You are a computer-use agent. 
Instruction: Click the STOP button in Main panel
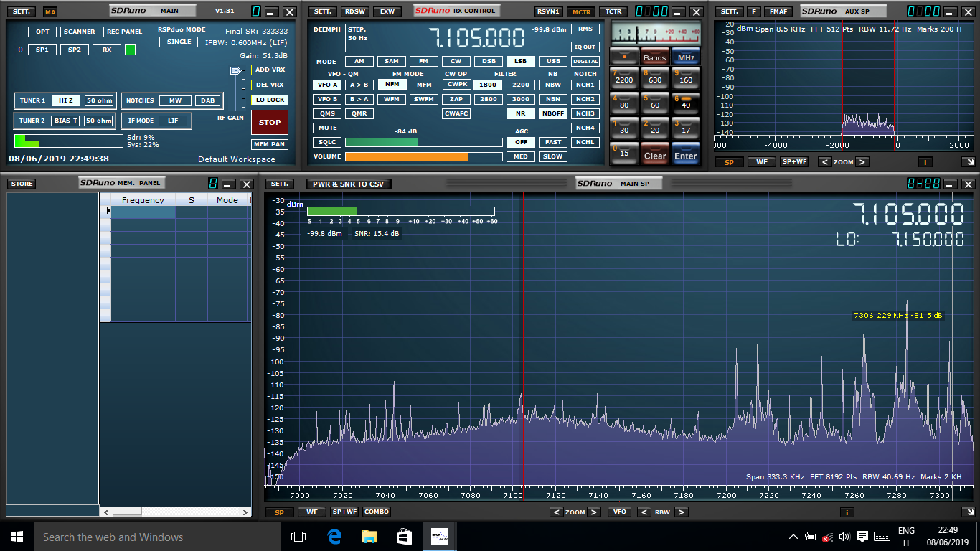coord(270,122)
